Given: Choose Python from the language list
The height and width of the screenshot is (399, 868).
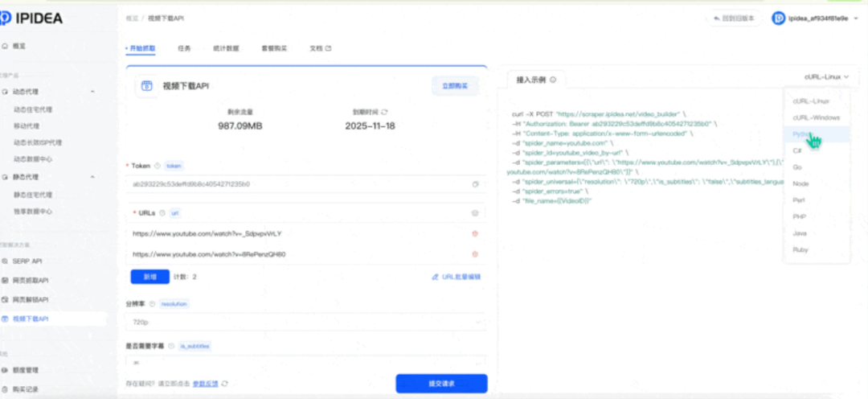Looking at the screenshot, I should point(816,134).
